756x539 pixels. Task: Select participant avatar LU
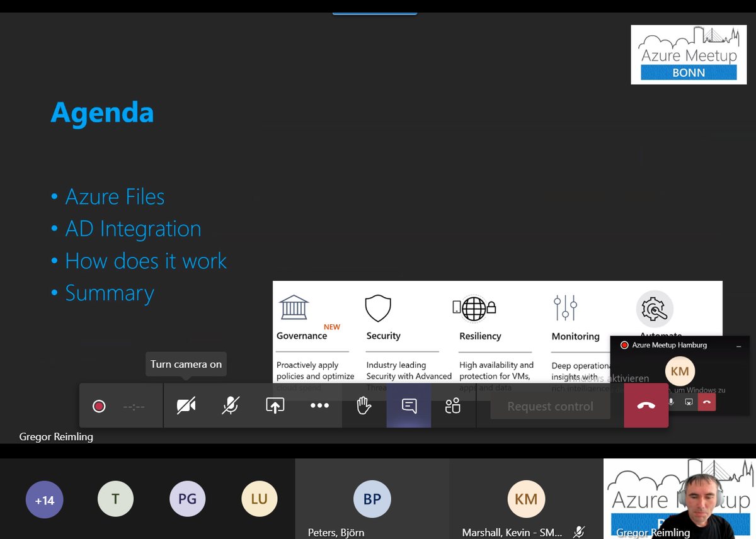(260, 499)
